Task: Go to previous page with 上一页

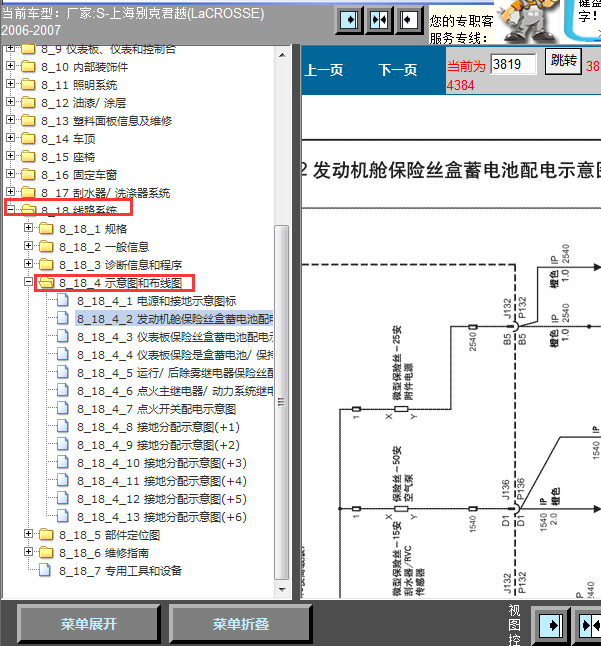Action: (x=324, y=70)
